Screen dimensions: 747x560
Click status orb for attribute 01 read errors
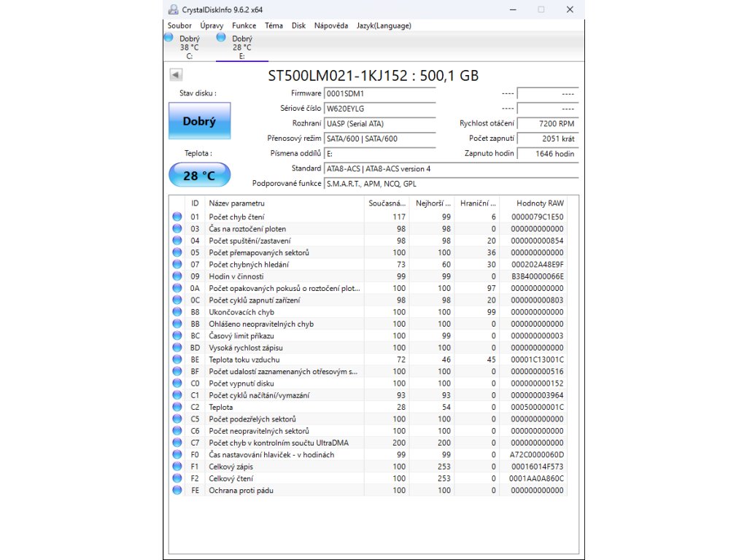tap(177, 217)
